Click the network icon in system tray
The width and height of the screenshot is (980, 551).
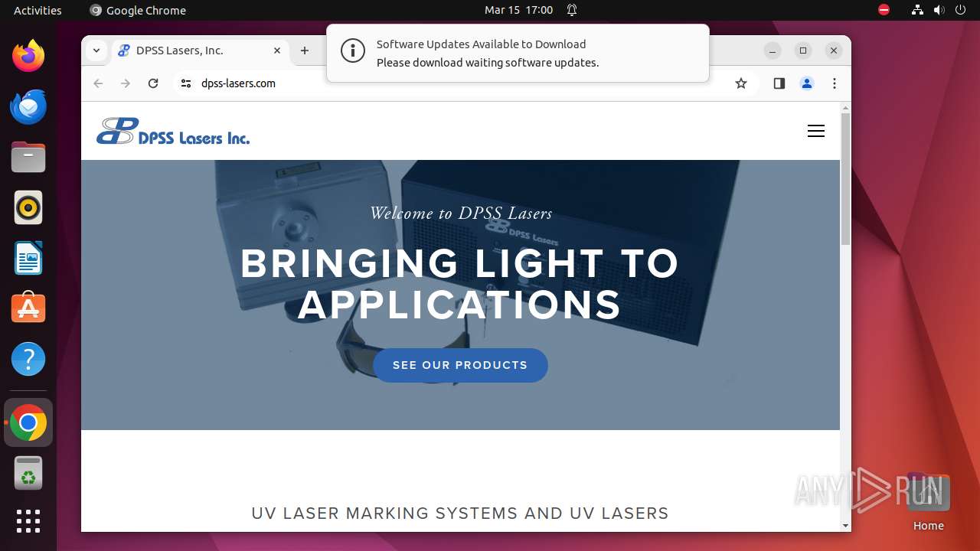tap(917, 10)
